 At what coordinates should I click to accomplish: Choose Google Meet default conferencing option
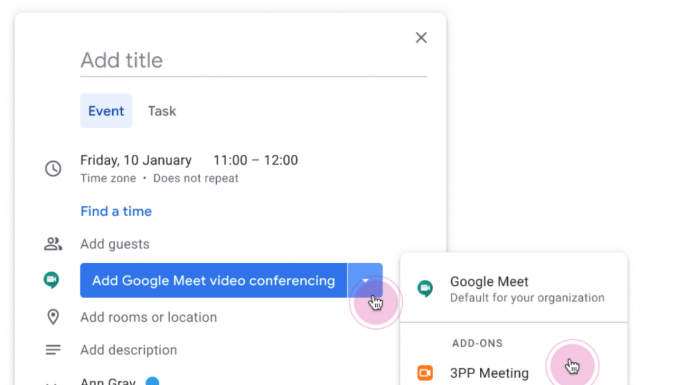point(514,289)
